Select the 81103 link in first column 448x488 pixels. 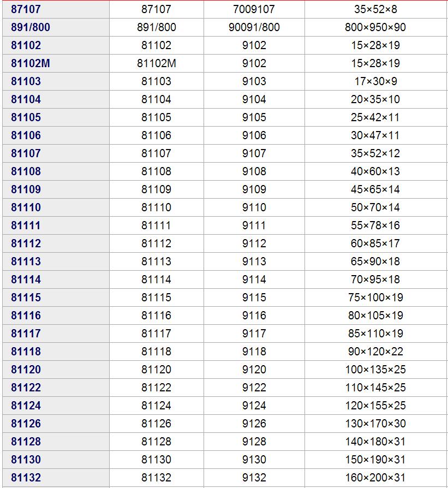coord(26,81)
